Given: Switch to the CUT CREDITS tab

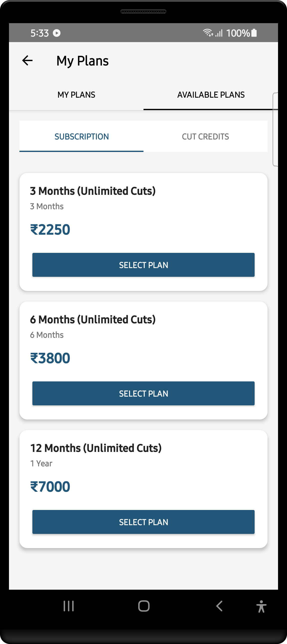Looking at the screenshot, I should [206, 136].
